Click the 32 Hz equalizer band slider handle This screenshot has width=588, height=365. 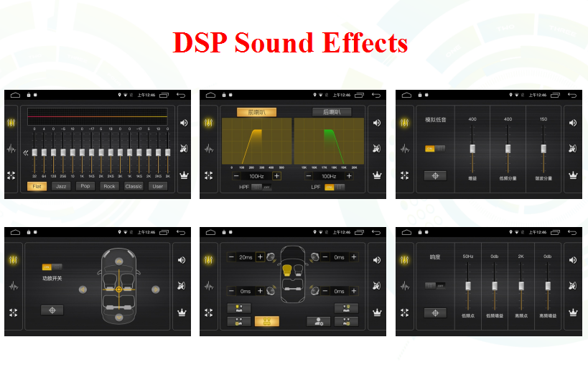(34, 152)
